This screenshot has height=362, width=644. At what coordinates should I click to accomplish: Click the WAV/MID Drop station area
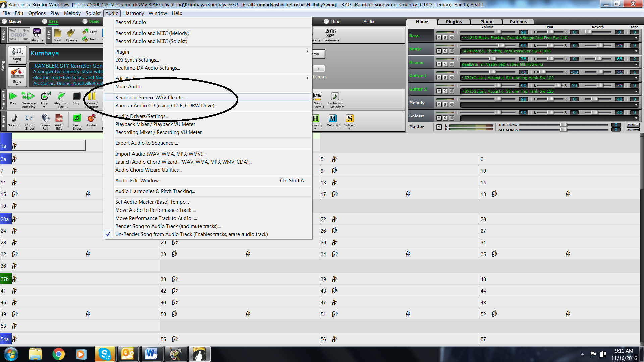[x=19, y=35]
